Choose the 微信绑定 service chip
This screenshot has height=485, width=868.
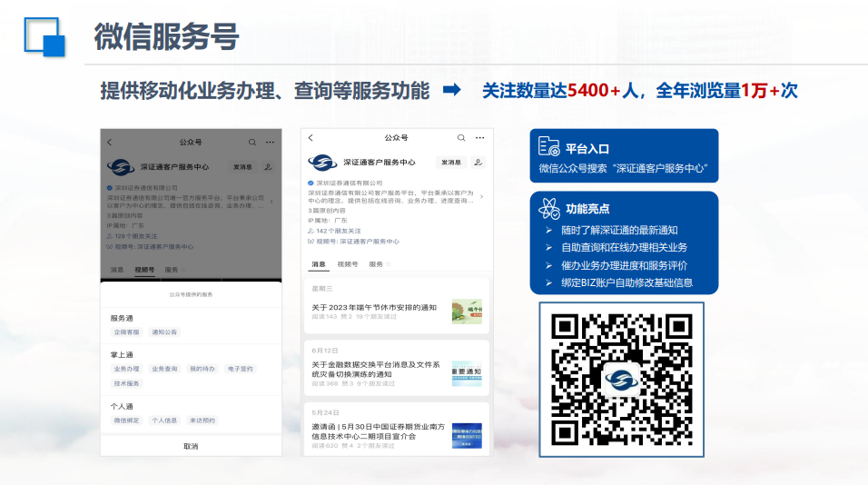[127, 421]
